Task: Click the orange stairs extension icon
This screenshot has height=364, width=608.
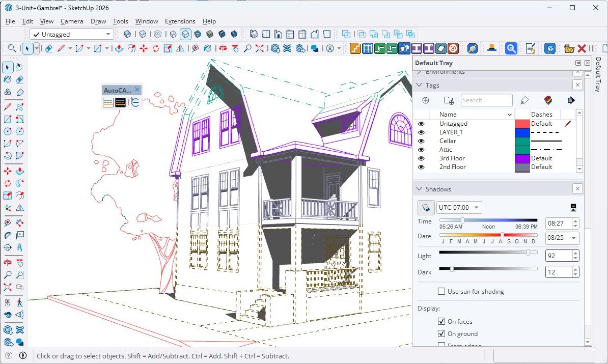Action: tap(355, 48)
